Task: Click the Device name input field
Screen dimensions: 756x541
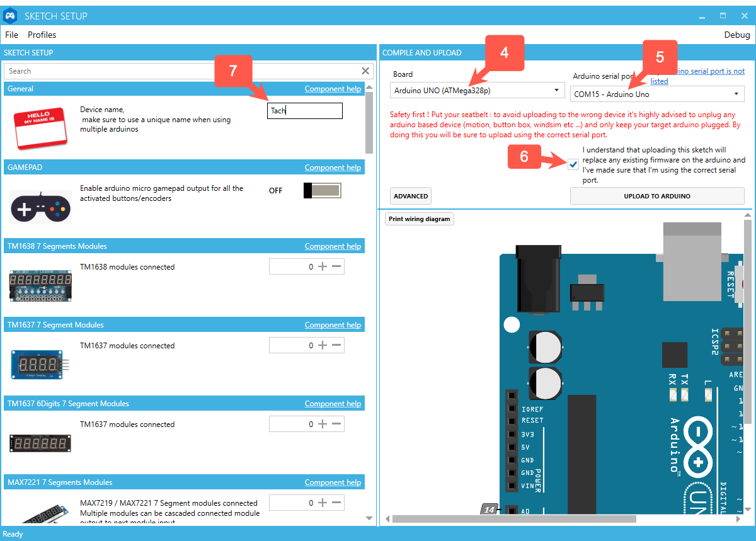Action: 305,111
